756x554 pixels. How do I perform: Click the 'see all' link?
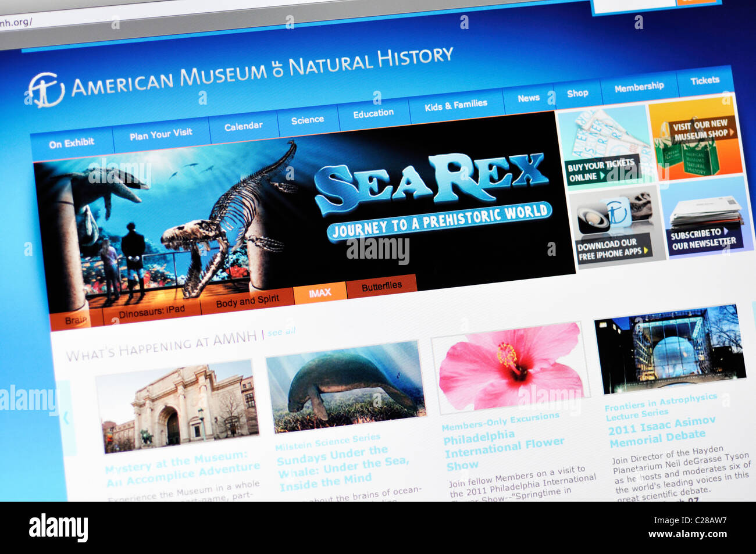tap(281, 332)
